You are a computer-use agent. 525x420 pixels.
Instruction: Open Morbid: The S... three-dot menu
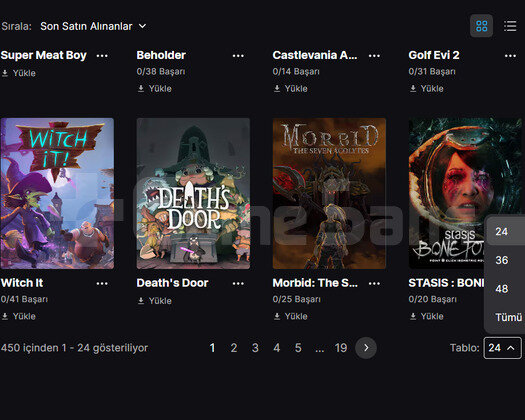click(374, 284)
